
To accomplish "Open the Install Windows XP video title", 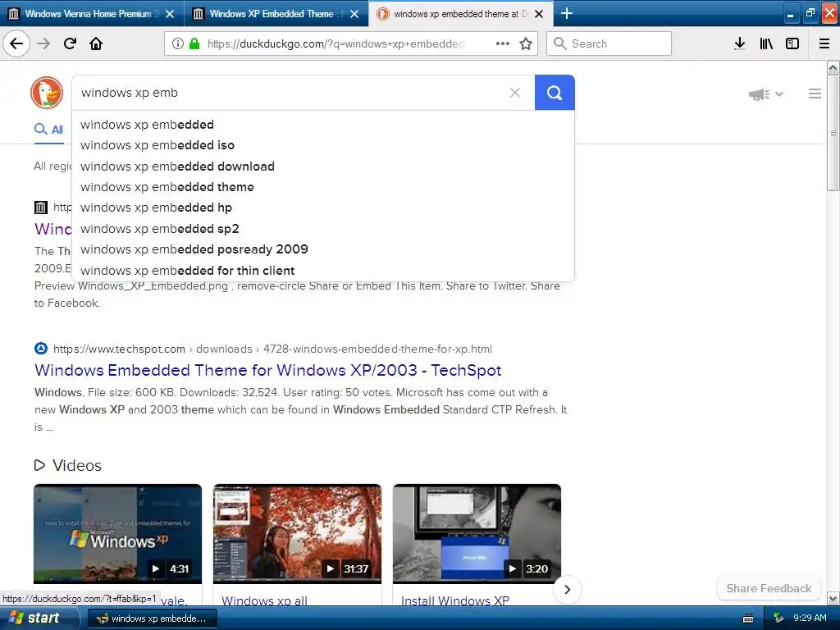I will (x=455, y=600).
